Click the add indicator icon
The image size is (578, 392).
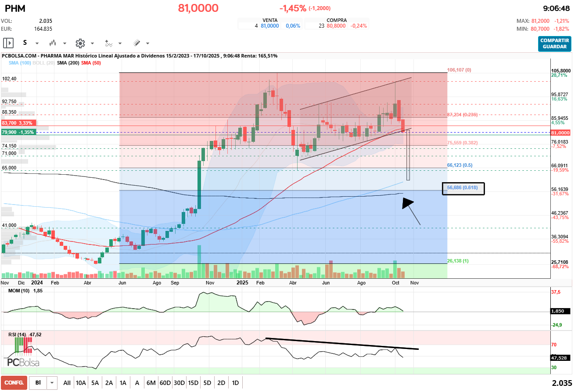click(x=109, y=43)
